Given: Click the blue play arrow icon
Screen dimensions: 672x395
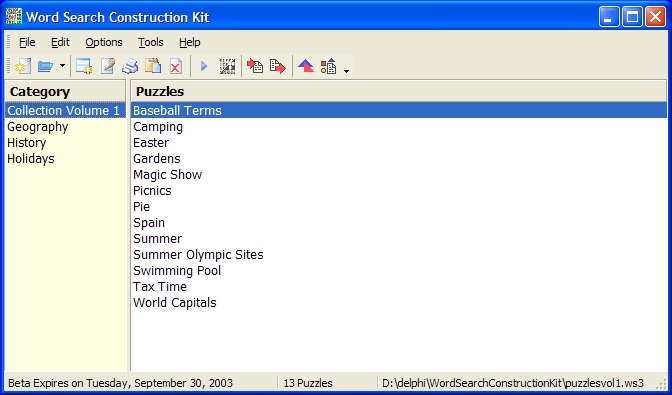Looking at the screenshot, I should [x=204, y=66].
